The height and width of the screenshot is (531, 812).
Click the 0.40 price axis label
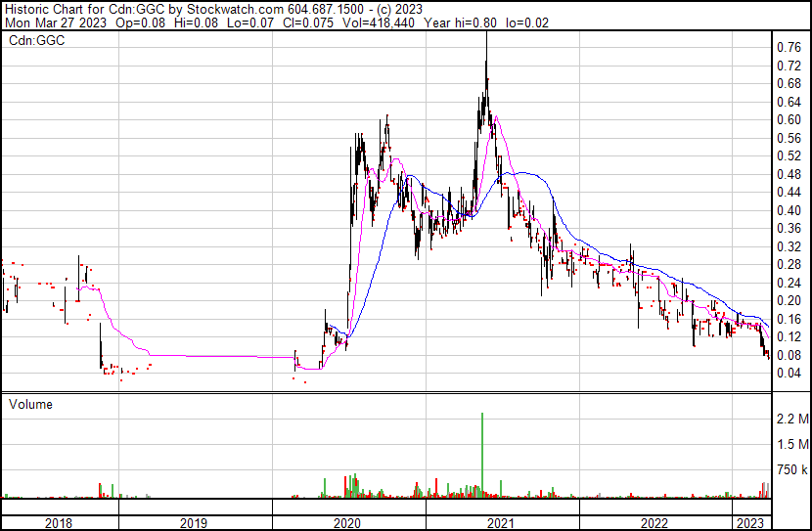789,210
